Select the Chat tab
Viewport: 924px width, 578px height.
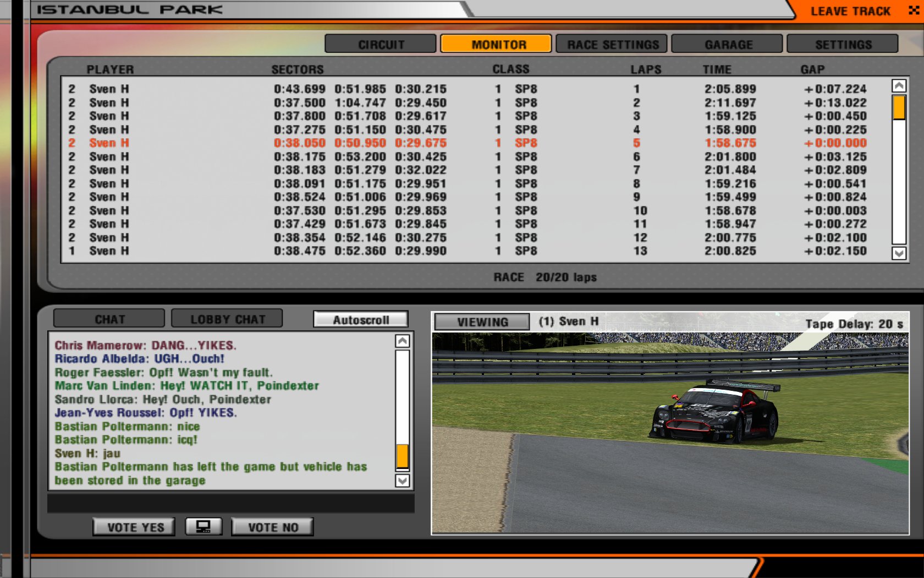(x=109, y=319)
